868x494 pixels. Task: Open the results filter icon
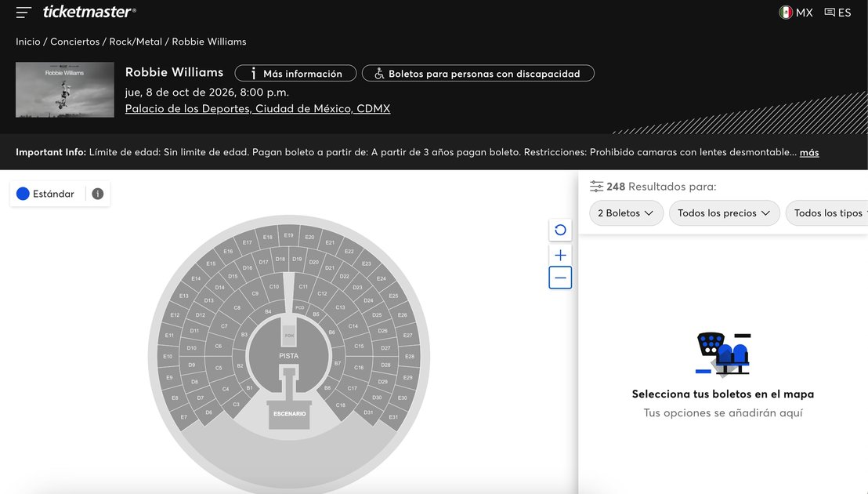coord(597,187)
